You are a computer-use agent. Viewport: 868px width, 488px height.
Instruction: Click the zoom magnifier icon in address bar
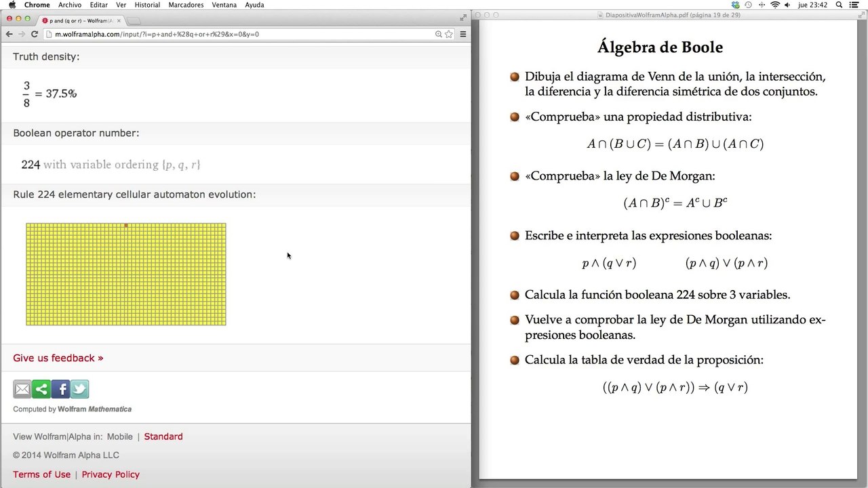click(439, 34)
